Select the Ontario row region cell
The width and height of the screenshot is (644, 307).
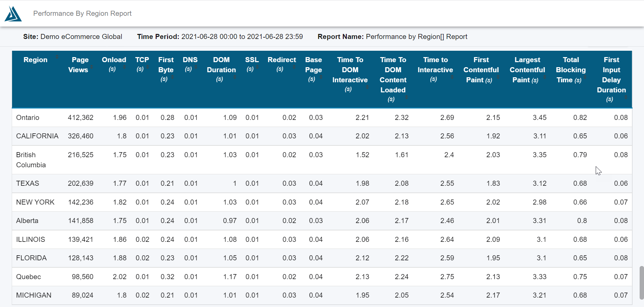point(28,118)
